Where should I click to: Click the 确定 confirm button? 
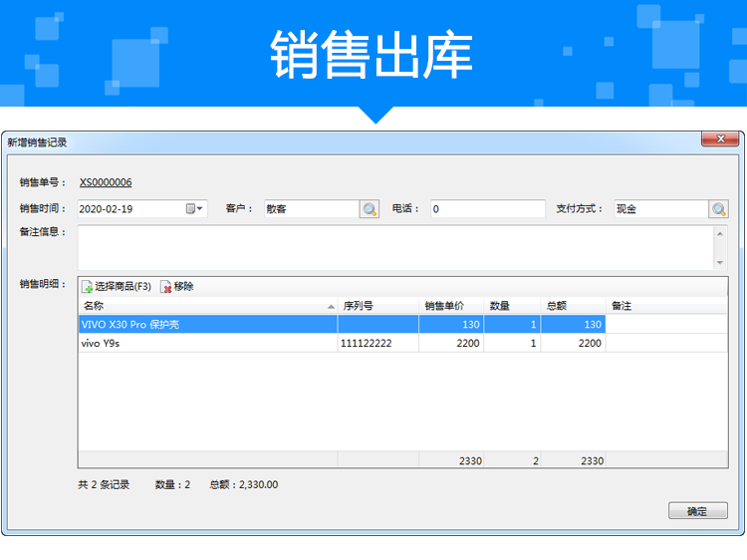point(697,510)
